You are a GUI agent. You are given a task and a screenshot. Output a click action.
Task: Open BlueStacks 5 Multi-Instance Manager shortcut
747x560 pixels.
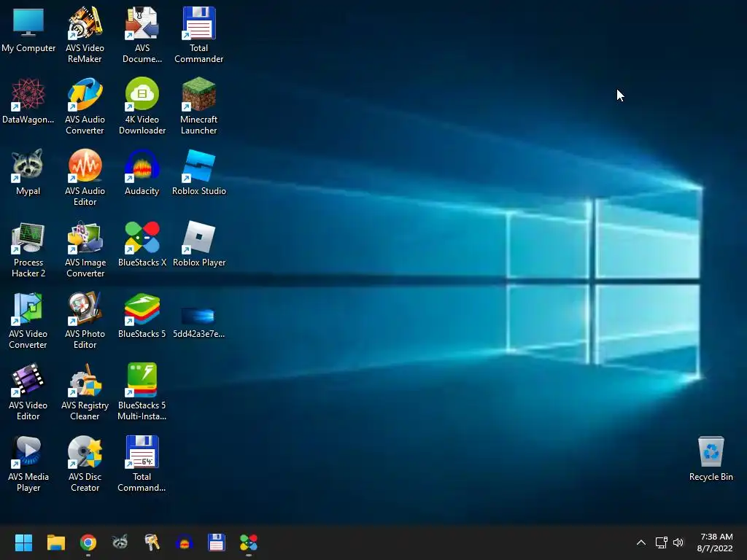point(142,392)
